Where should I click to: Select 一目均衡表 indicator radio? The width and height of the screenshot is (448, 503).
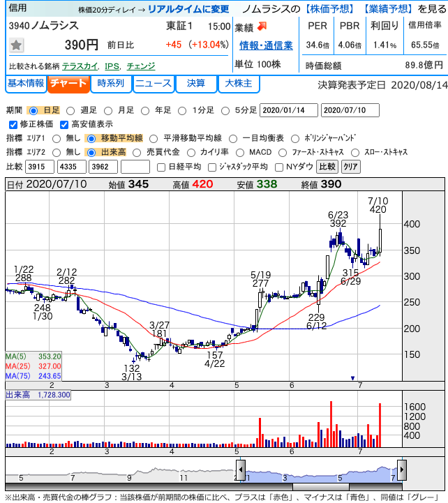click(x=233, y=139)
